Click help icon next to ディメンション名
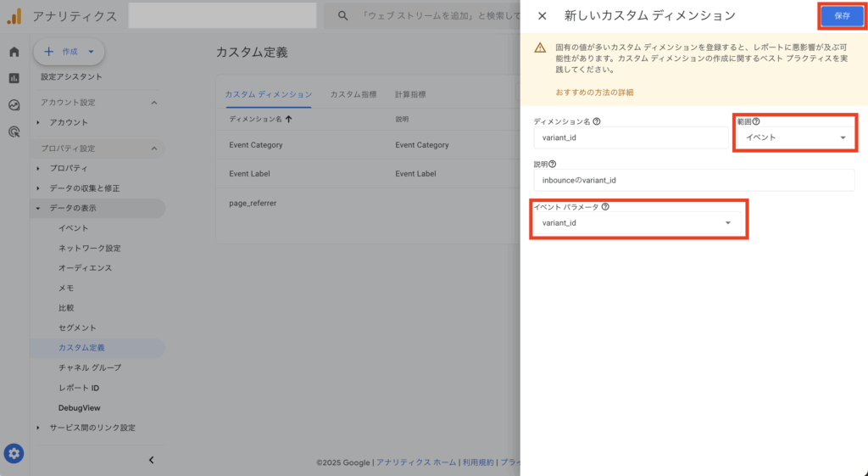The width and height of the screenshot is (868, 476). (x=597, y=121)
